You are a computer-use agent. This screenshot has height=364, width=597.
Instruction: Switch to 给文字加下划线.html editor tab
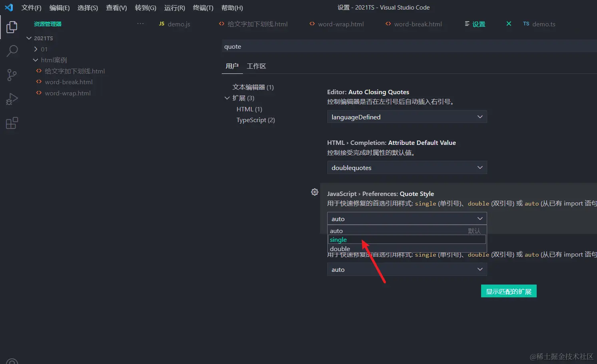click(253, 24)
